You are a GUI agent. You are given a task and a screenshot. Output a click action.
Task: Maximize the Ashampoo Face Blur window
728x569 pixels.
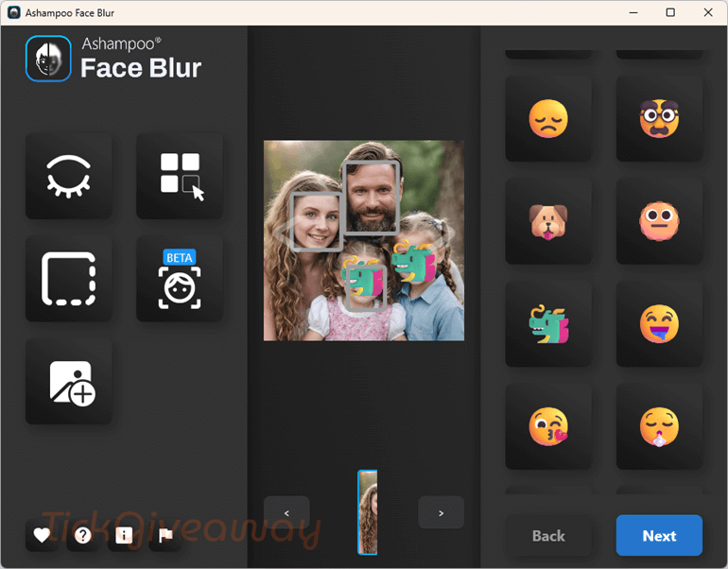tap(670, 12)
